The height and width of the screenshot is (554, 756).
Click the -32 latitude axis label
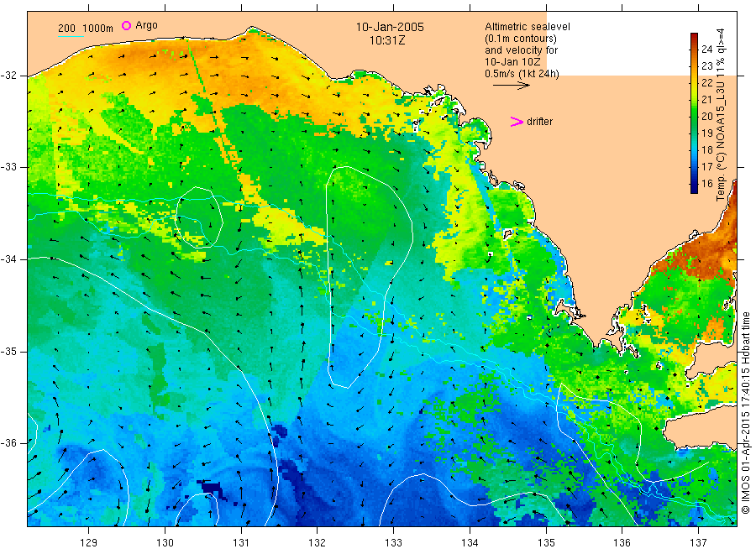click(8, 76)
